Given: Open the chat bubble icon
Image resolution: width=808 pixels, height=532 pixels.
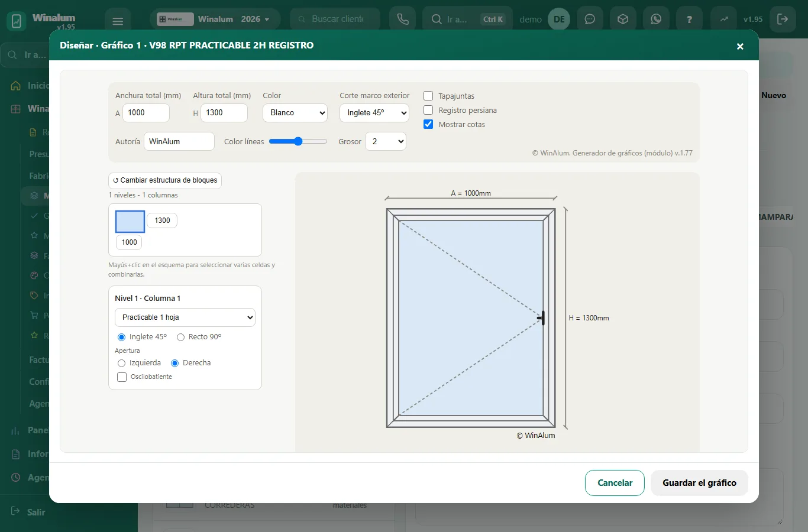Looking at the screenshot, I should pyautogui.click(x=590, y=19).
